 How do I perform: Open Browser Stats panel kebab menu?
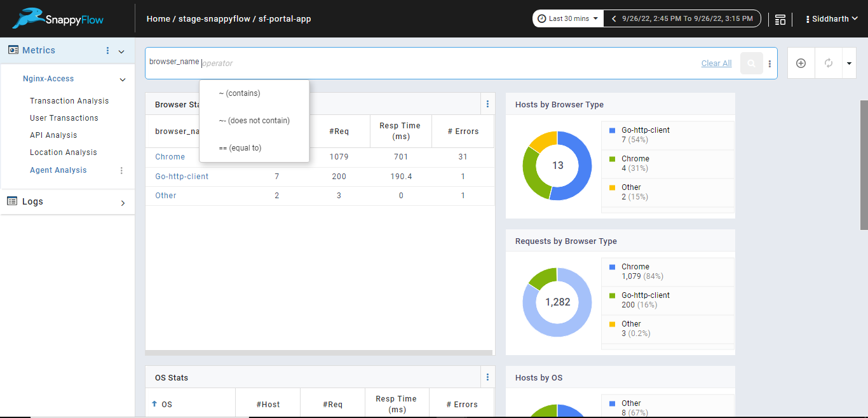[487, 104]
